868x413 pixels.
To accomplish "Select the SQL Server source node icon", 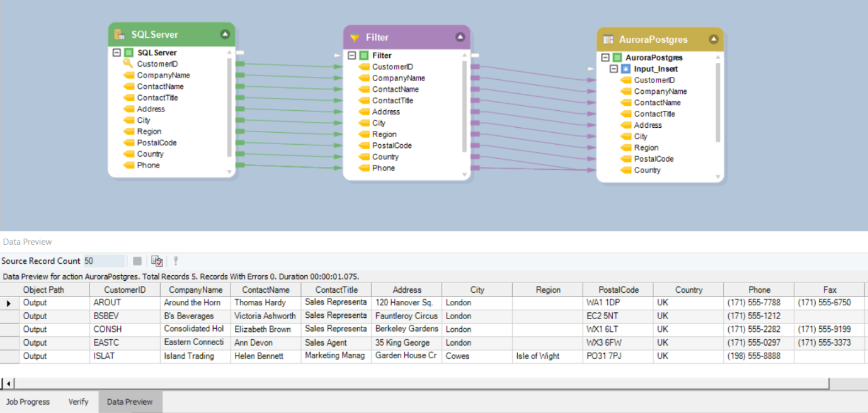I will click(119, 34).
